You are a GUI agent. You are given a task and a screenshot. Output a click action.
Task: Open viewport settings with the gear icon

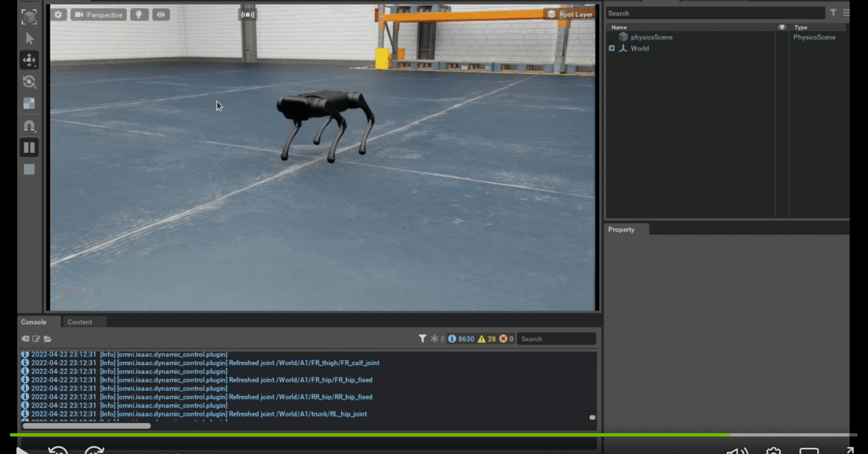pos(58,14)
